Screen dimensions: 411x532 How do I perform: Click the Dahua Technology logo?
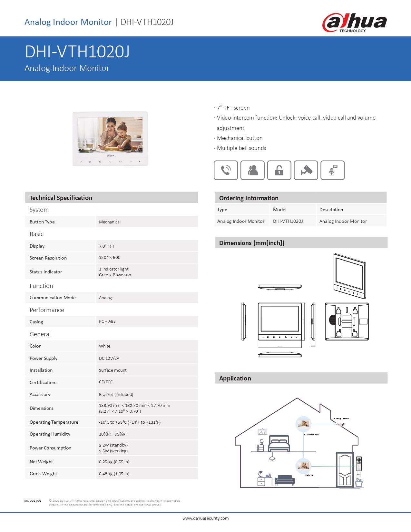tap(355, 23)
